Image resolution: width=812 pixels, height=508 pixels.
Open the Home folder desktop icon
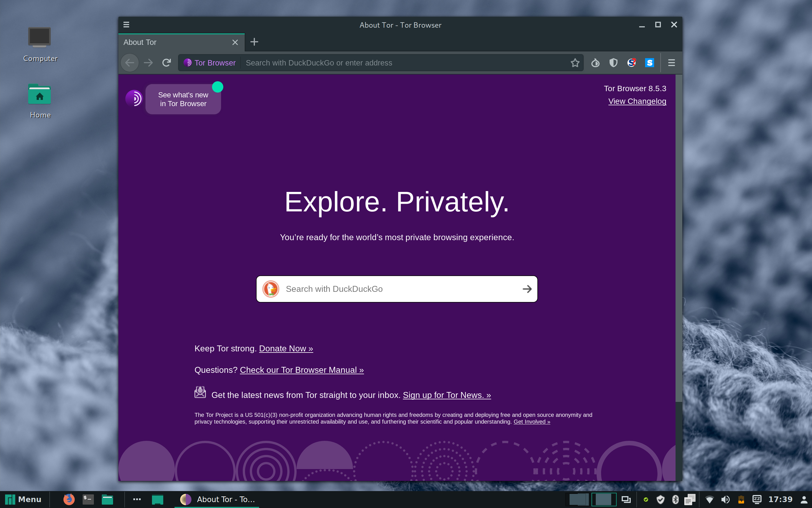(x=39, y=101)
